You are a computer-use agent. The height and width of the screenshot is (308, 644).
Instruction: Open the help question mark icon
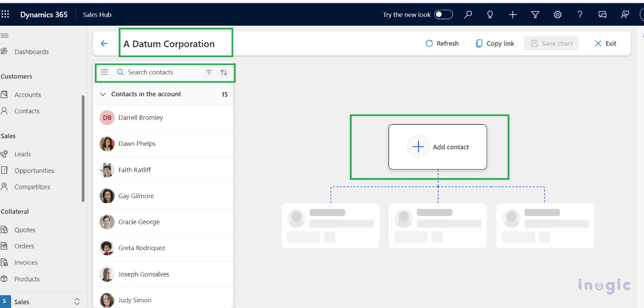[580, 14]
